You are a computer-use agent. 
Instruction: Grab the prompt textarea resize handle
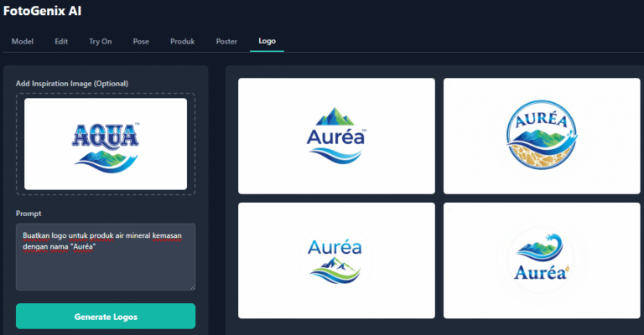[x=192, y=287]
